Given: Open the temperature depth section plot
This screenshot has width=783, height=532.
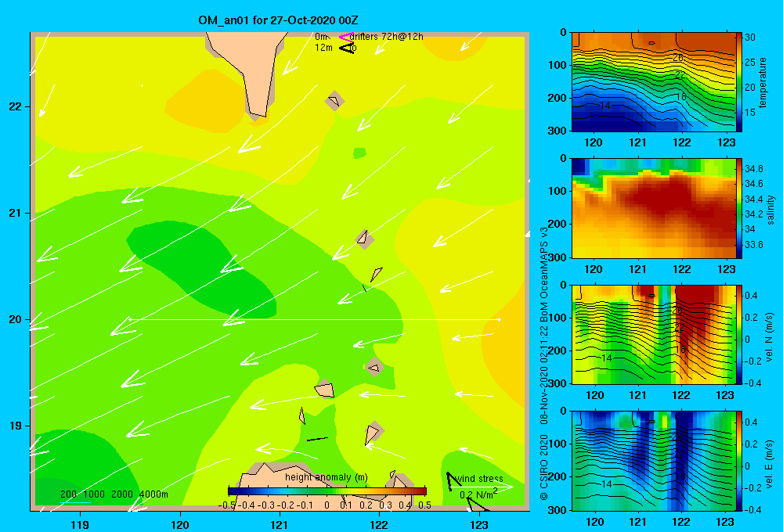Looking at the screenshot, I should 653,82.
